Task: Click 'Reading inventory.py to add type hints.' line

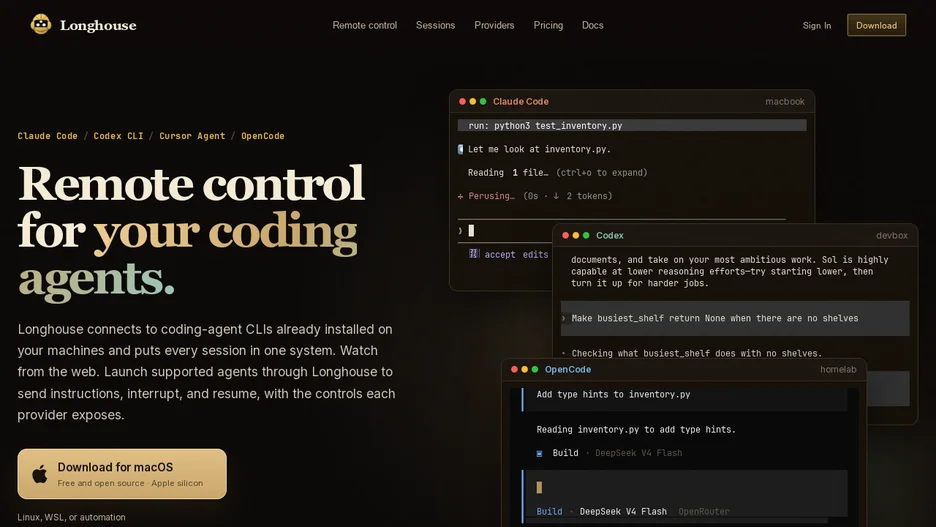Action: tap(636, 430)
